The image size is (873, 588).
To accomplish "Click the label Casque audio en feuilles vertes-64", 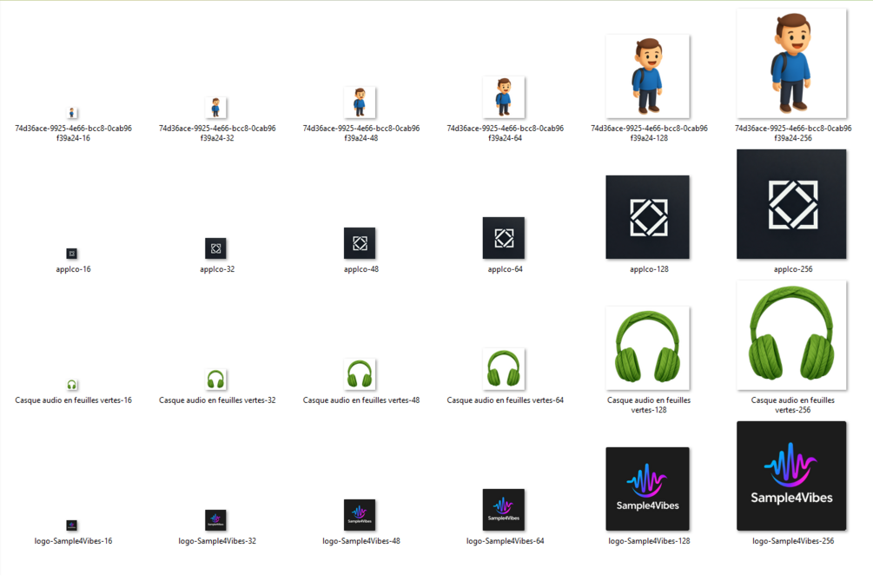I will [x=505, y=400].
